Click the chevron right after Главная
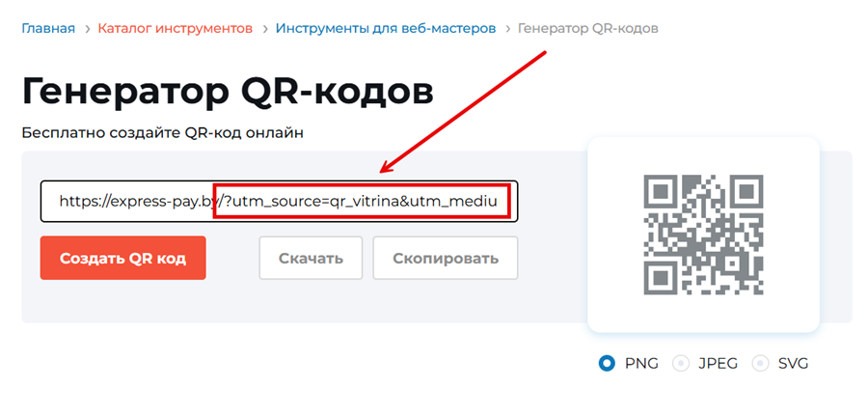The width and height of the screenshot is (868, 416). tap(87, 29)
